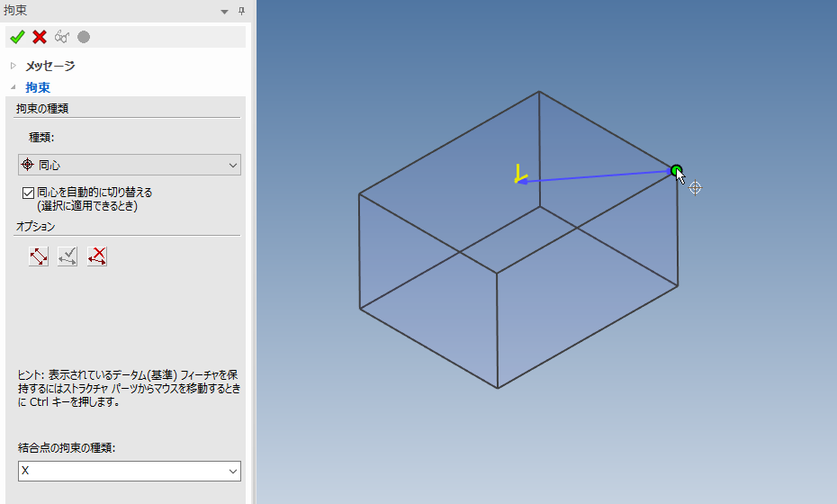Click the eyeglasses preview icon
Viewport: 837px width, 504px height.
coord(62,37)
